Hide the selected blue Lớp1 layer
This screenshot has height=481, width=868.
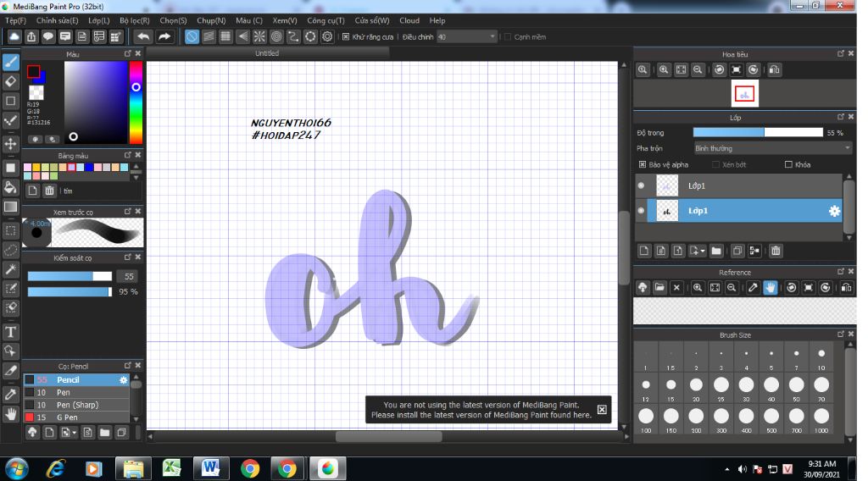click(x=641, y=211)
